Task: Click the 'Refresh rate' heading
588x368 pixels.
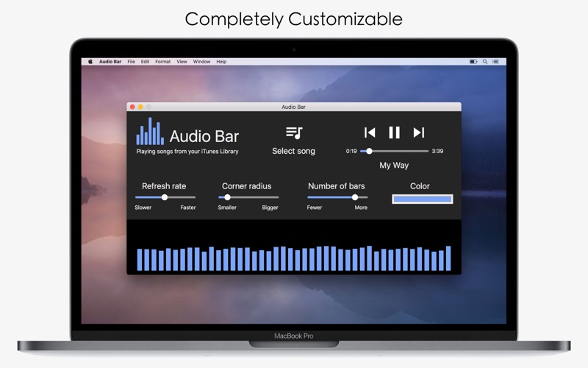Action: pos(164,186)
